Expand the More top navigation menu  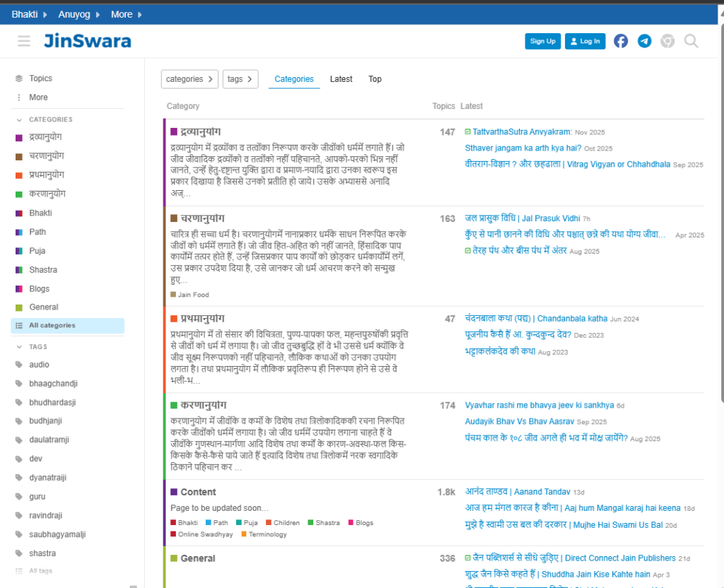point(127,14)
